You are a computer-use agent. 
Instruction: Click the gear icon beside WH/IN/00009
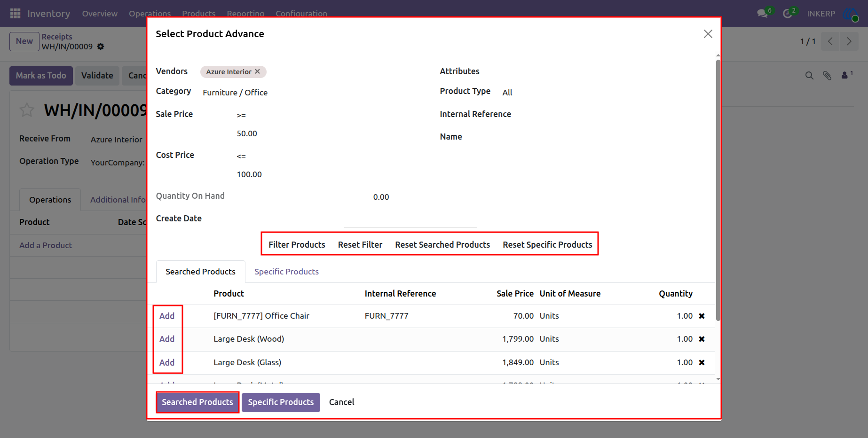101,47
